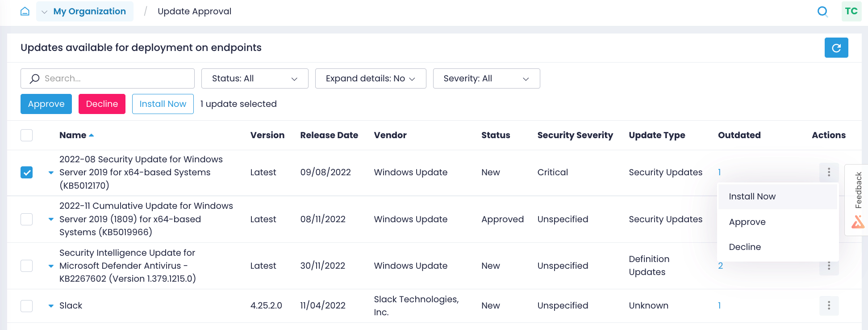Open the search magnifier in top bar

(x=822, y=12)
